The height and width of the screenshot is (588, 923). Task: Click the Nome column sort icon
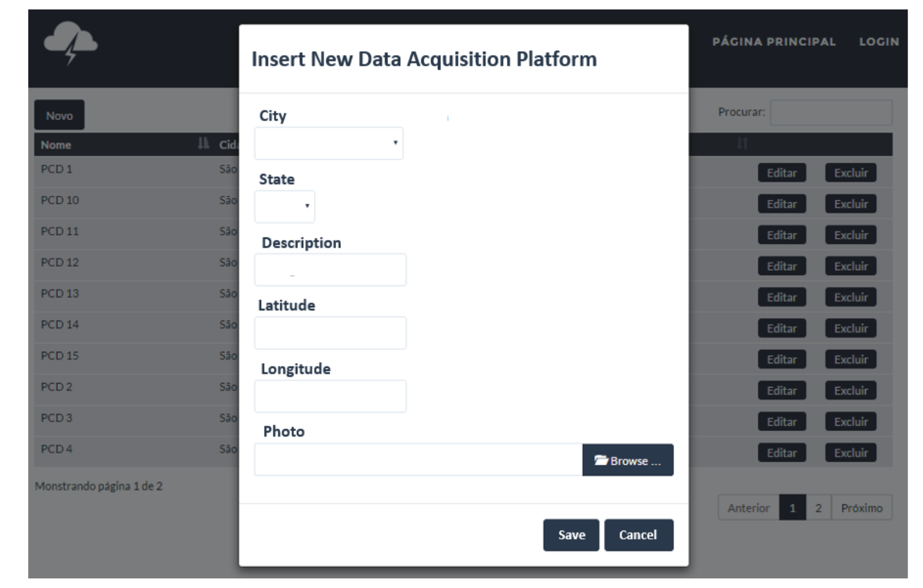203,144
